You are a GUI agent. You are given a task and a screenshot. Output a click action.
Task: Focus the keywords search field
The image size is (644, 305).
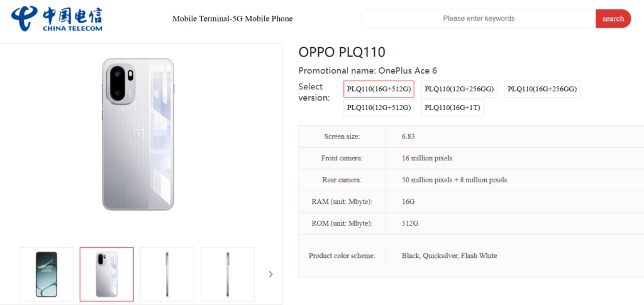(x=479, y=19)
